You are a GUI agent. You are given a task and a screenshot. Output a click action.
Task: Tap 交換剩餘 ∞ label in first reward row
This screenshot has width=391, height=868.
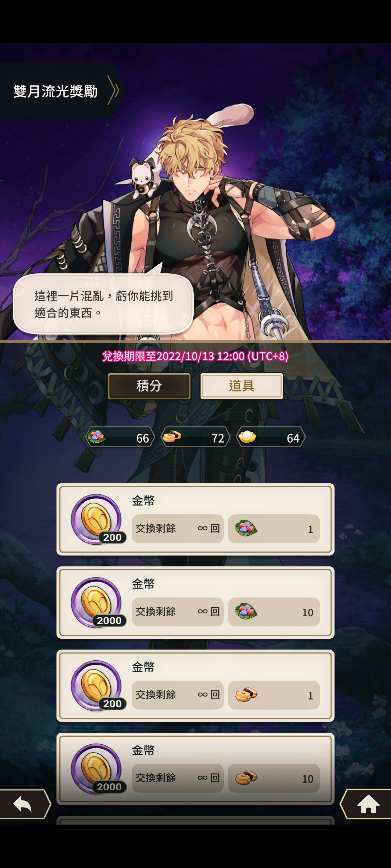pos(178,529)
